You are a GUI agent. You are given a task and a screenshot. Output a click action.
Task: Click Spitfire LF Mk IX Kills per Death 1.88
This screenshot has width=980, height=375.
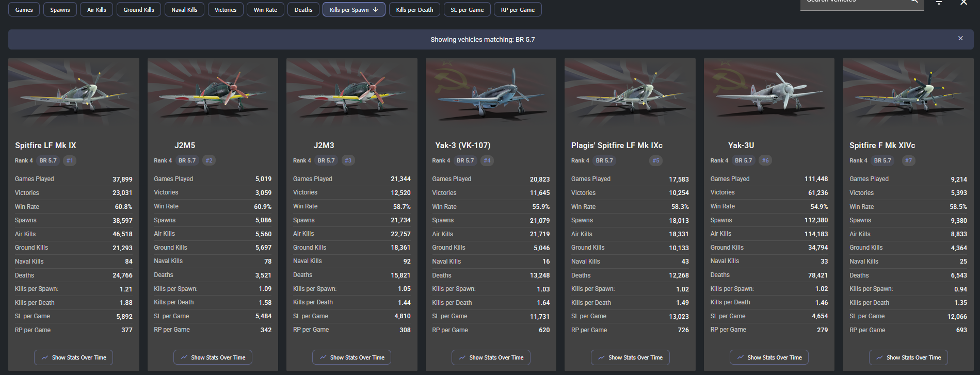pyautogui.click(x=126, y=303)
